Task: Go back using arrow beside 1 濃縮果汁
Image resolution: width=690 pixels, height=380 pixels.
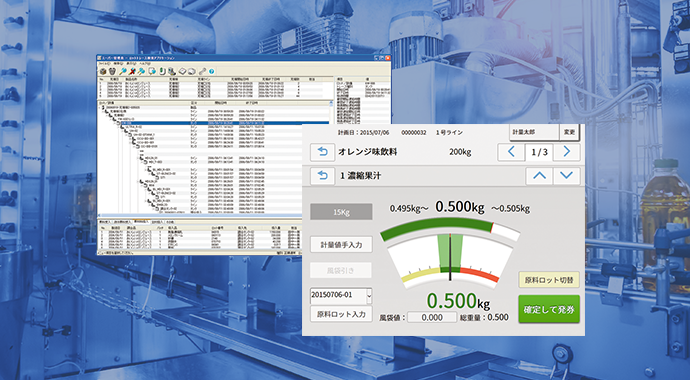Action: pyautogui.click(x=322, y=176)
